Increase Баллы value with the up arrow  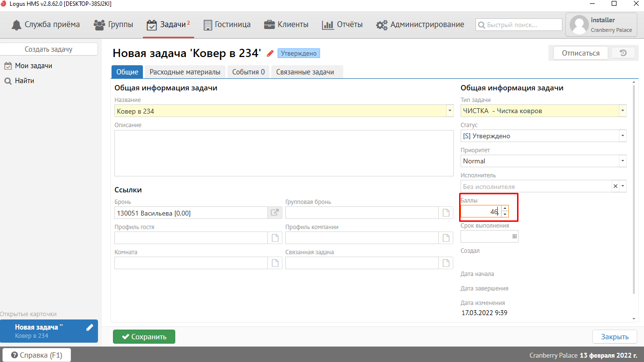pyautogui.click(x=505, y=209)
